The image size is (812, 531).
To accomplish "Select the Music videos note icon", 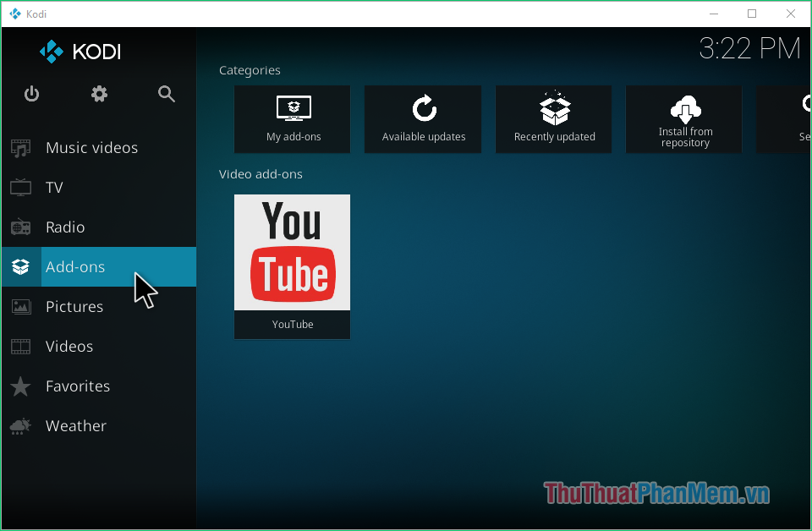I will point(19,147).
